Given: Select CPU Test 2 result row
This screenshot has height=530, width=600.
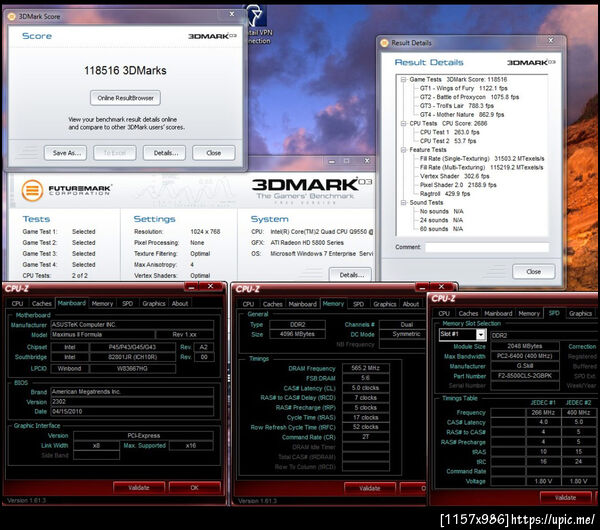Looking at the screenshot, I should tap(448, 141).
